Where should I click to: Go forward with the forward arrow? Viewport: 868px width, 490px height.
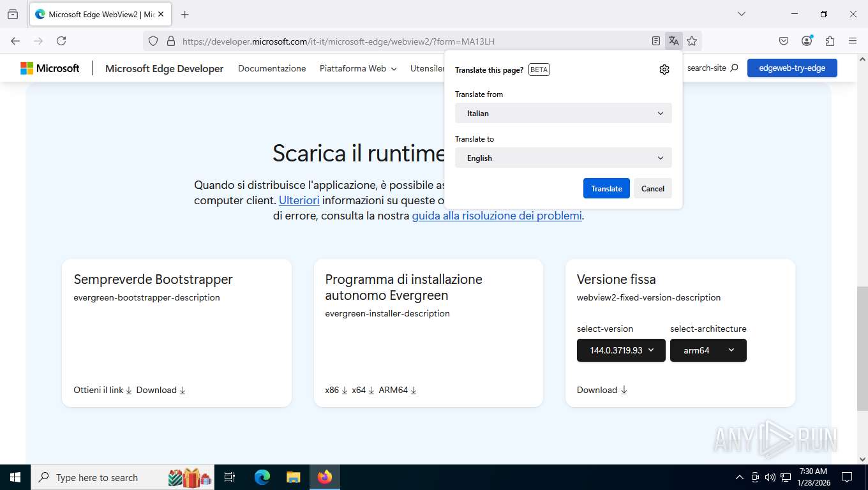pos(38,41)
